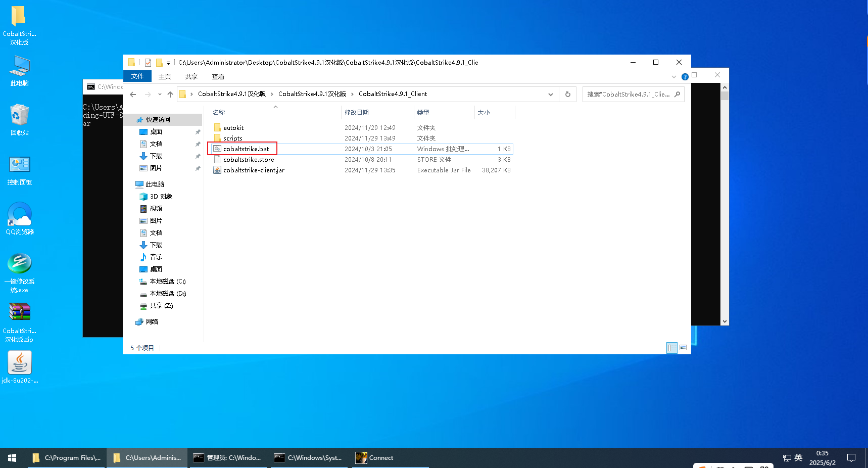Open the 此电脑 desktop icon
Screen dimensions: 868x468
tap(19, 71)
